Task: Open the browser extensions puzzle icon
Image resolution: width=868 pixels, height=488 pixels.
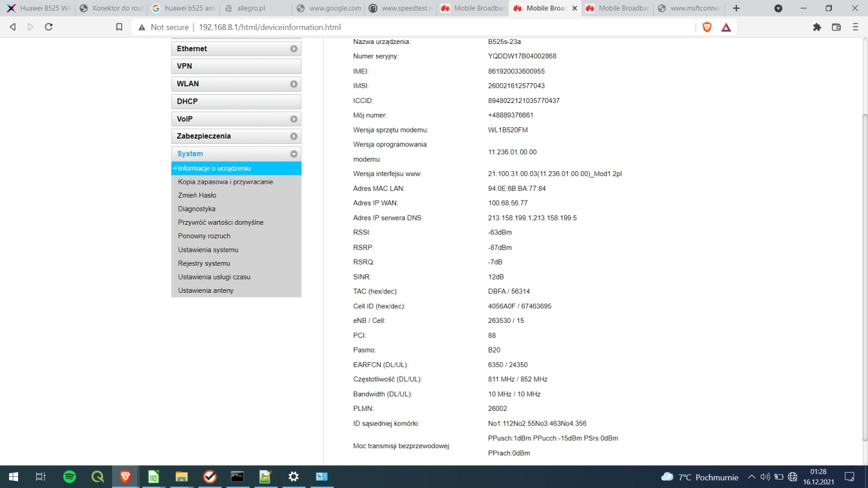Action: click(x=817, y=27)
